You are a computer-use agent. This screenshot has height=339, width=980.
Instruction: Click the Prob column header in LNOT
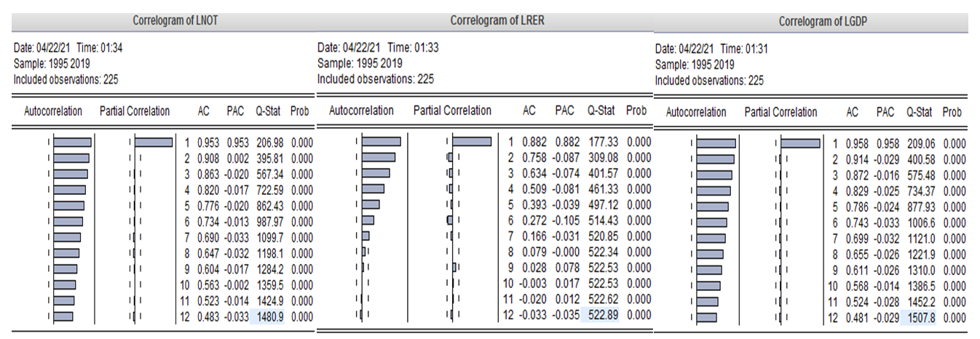pos(301,111)
